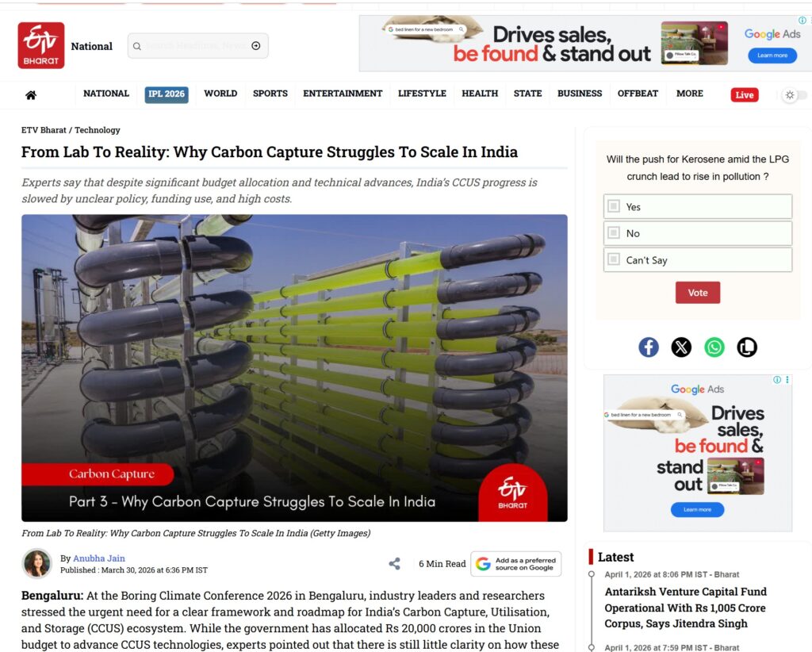Open the IPL 2026 tab
This screenshot has height=652, width=812.
pos(167,94)
